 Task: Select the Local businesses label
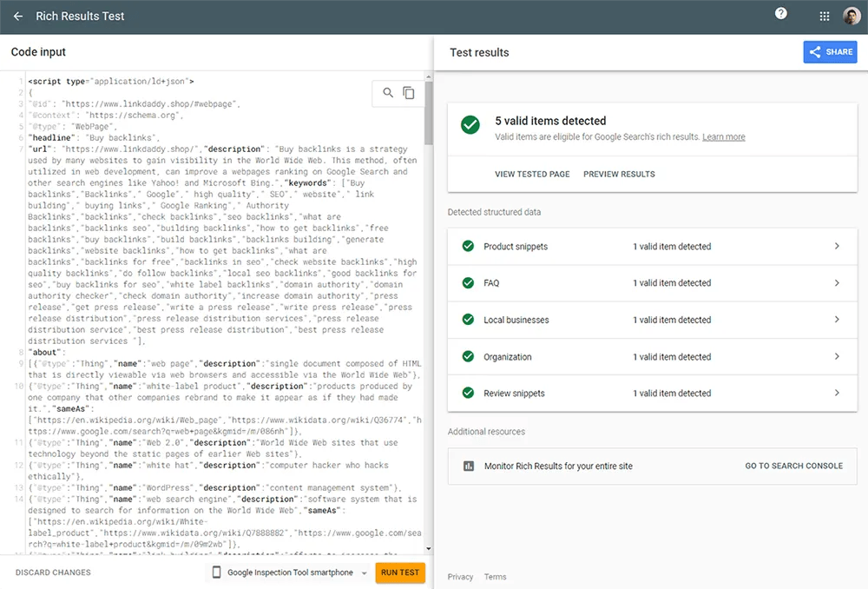tap(516, 320)
